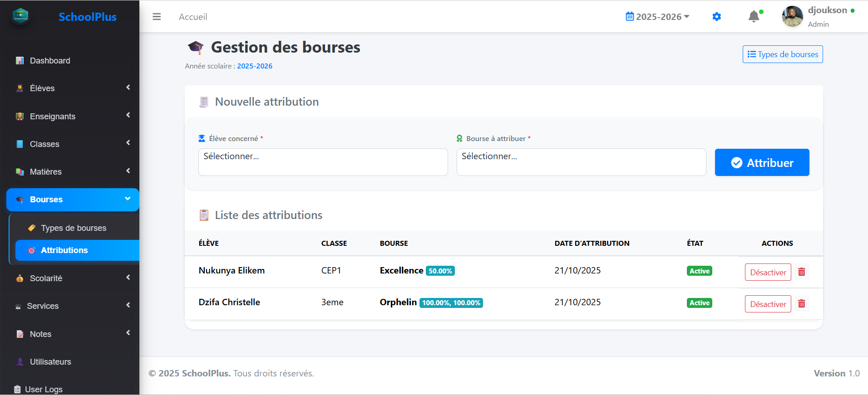This screenshot has height=395, width=868.
Task: Click the Types de bourses outlined button
Action: point(782,54)
